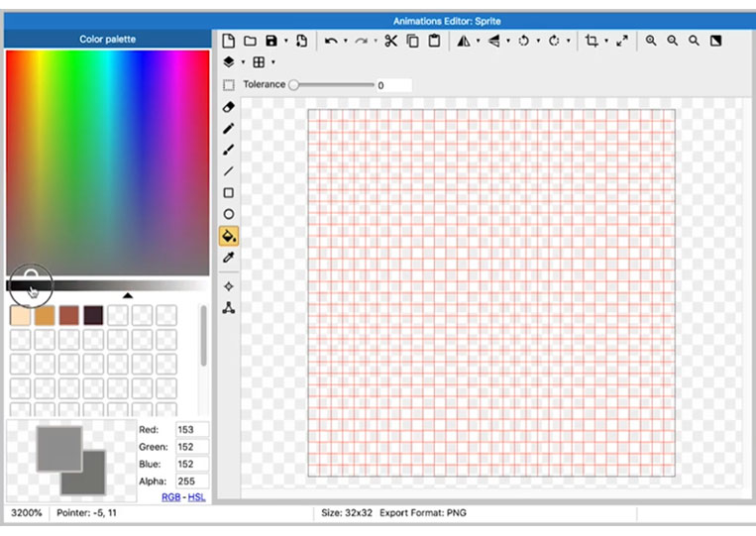756x536 pixels.
Task: Choose the rectangular selection tool
Action: [229, 85]
